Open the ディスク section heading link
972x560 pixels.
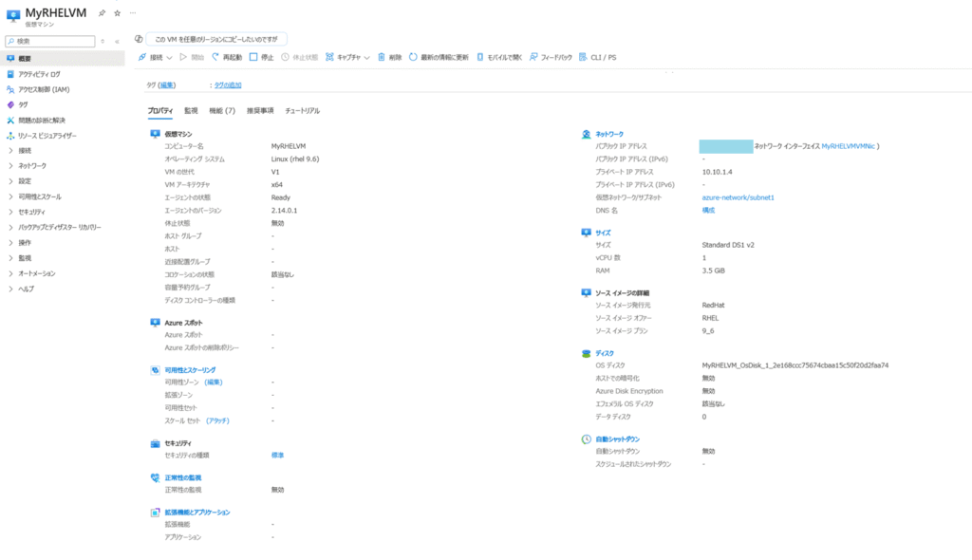click(605, 353)
